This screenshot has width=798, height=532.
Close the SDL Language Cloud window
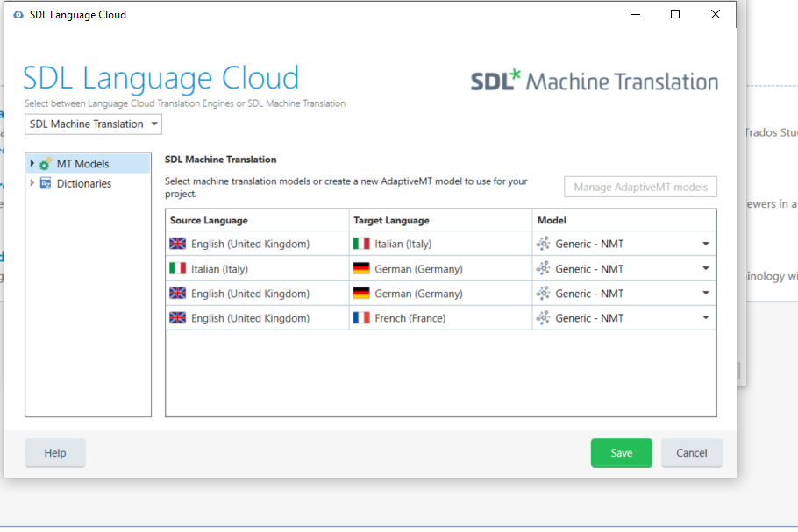pyautogui.click(x=715, y=14)
